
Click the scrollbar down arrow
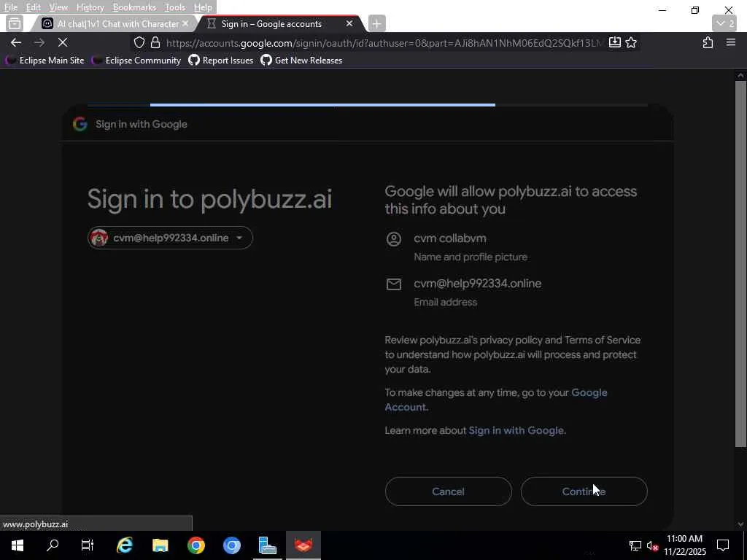pyautogui.click(x=740, y=524)
